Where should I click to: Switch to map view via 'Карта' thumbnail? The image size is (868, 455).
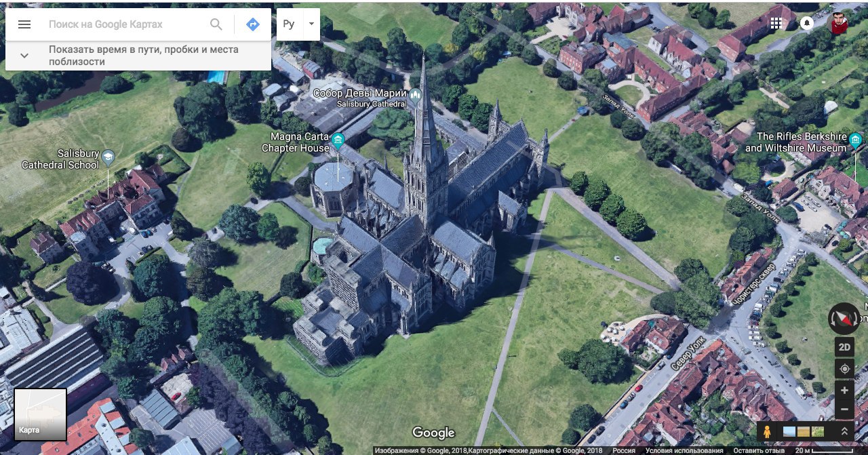click(x=41, y=414)
